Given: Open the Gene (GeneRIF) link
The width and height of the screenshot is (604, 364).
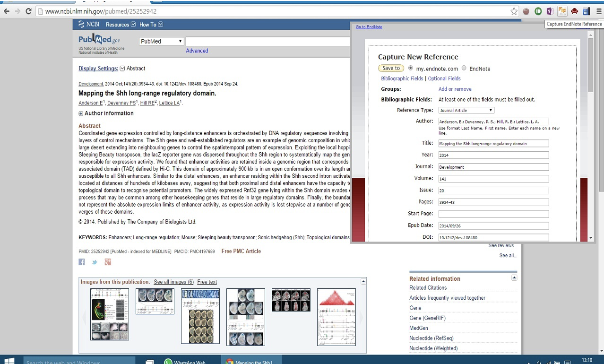Looking at the screenshot, I should pos(427,318).
